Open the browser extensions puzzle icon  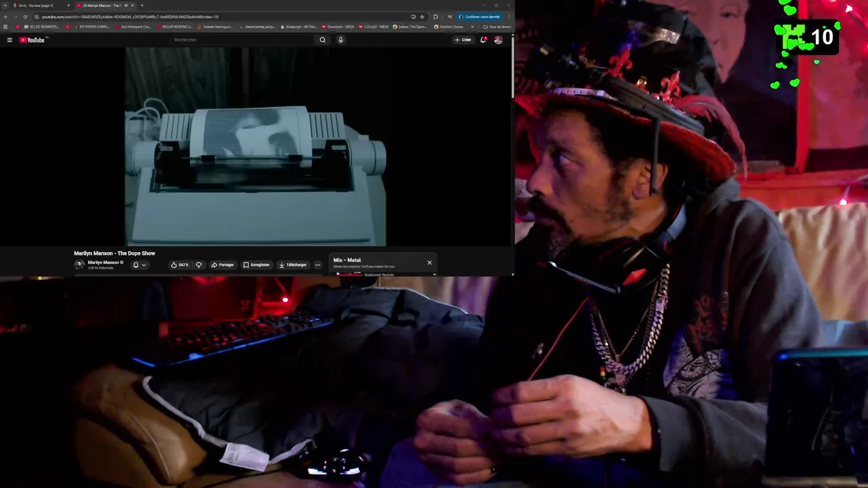pos(435,17)
